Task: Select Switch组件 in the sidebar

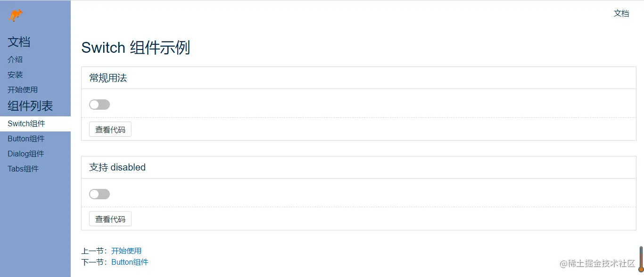Action: coord(26,124)
